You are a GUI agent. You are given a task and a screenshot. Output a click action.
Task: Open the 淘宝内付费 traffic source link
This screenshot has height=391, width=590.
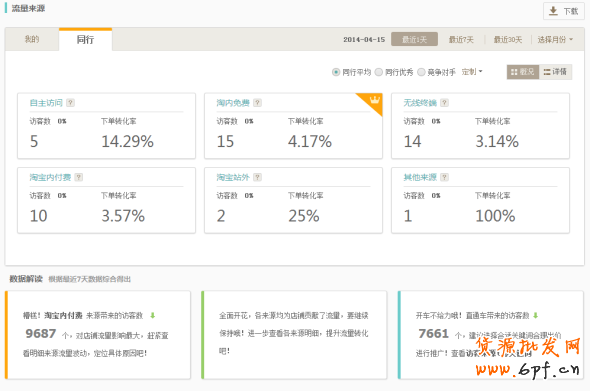click(x=50, y=177)
